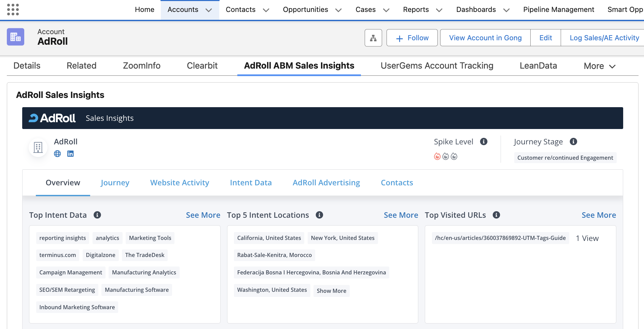Expand the Reports nav dropdown chevron
The image size is (644, 329).
(x=439, y=10)
